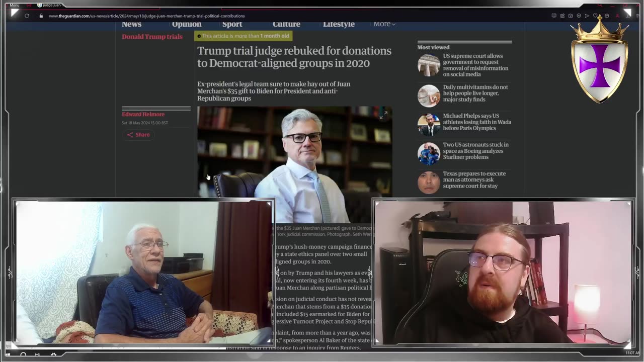Open the Donald Trump trials topic link

(x=152, y=37)
